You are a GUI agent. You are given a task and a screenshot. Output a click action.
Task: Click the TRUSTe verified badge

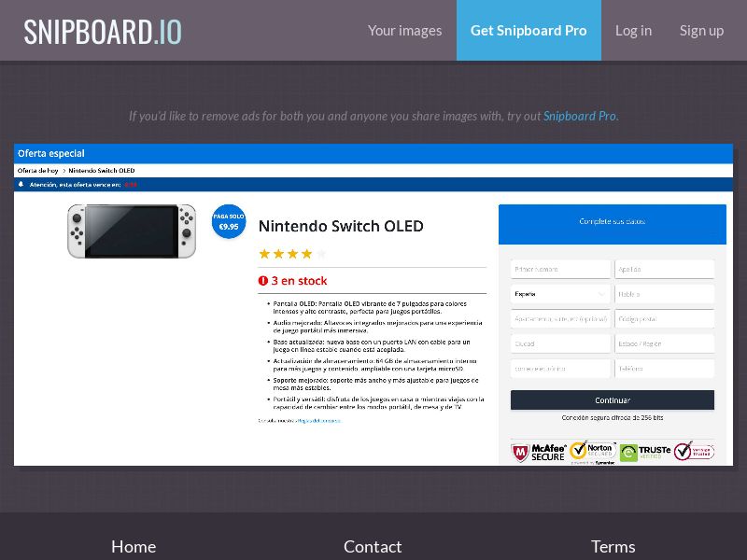[x=645, y=453]
